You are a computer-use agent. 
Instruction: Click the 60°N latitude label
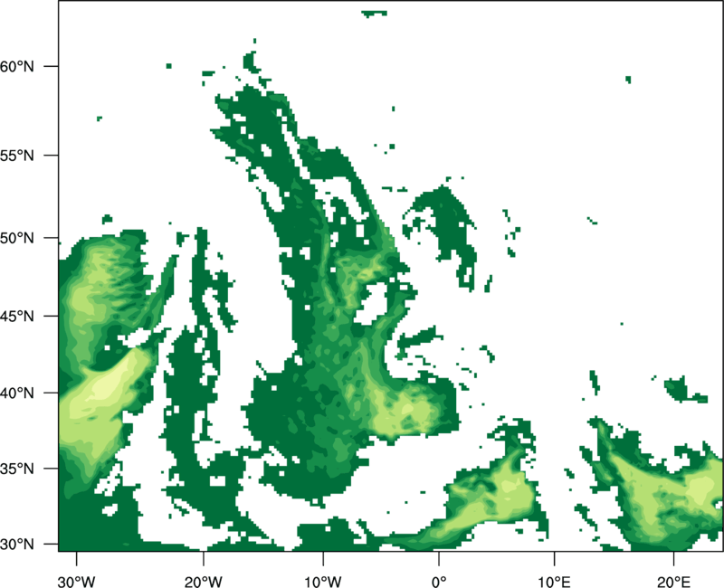coord(16,66)
